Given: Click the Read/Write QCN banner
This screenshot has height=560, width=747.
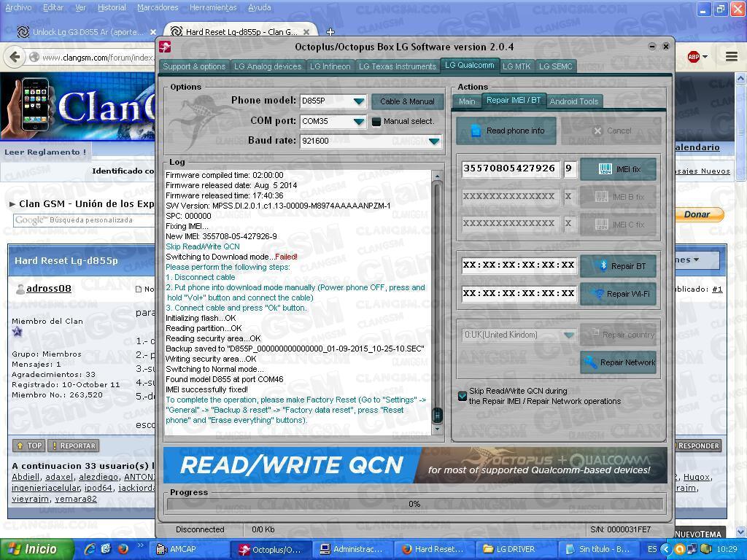Looking at the screenshot, I should click(415, 465).
